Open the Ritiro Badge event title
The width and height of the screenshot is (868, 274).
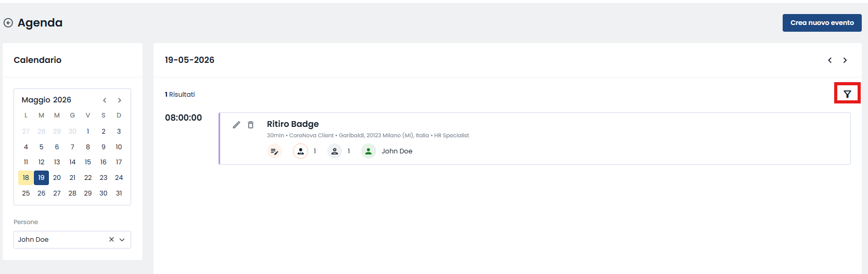click(293, 124)
